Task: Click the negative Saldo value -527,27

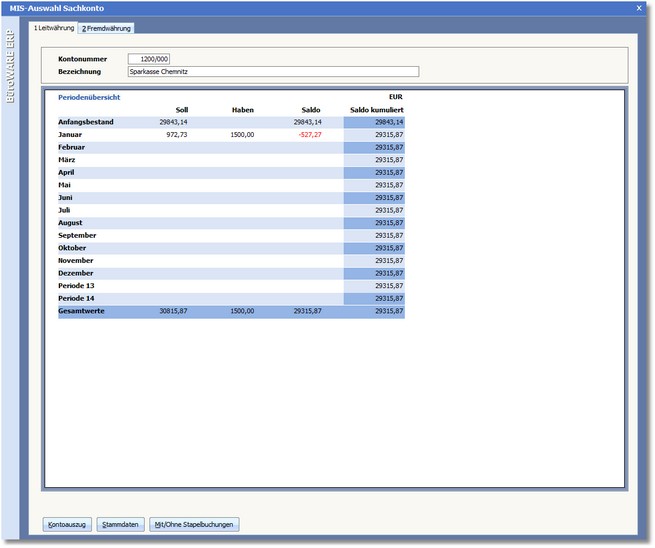Action: (x=308, y=134)
